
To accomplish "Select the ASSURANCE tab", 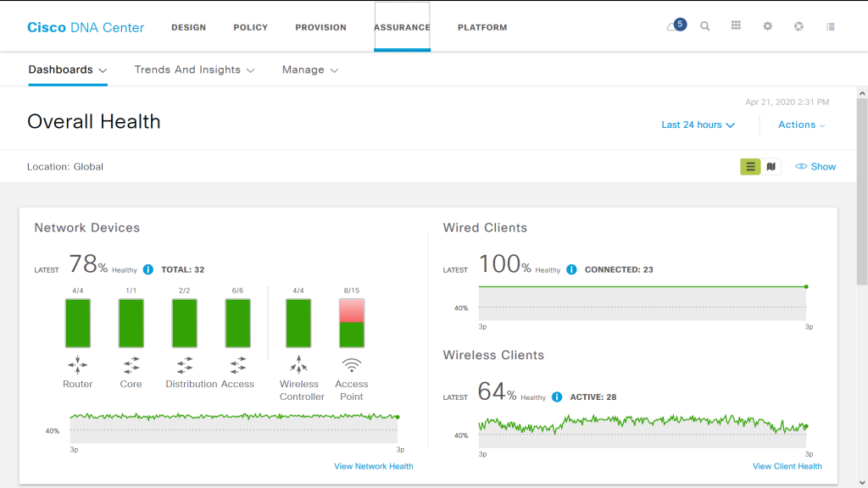I will (x=402, y=27).
